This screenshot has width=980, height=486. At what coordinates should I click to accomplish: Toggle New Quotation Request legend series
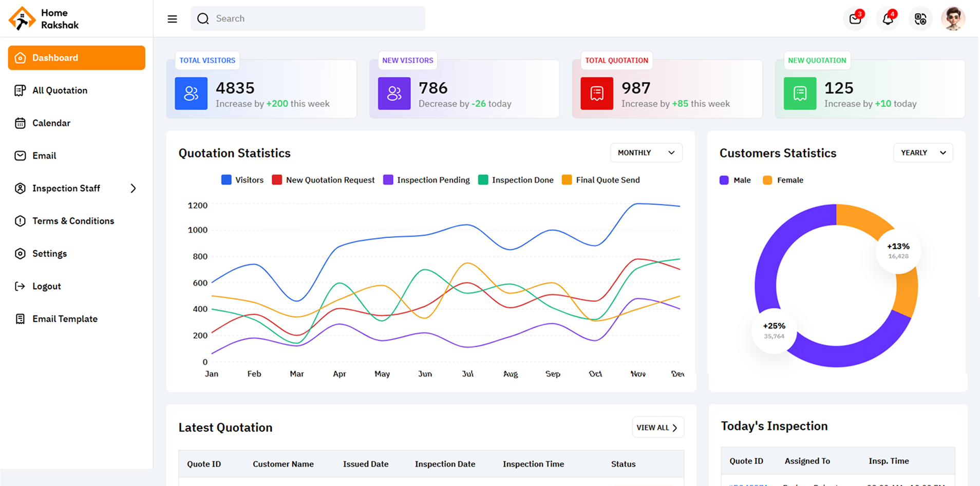pos(323,180)
